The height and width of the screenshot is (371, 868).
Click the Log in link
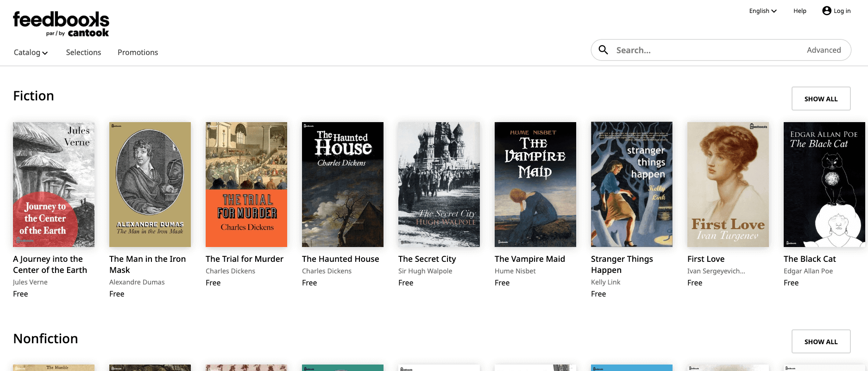click(842, 11)
